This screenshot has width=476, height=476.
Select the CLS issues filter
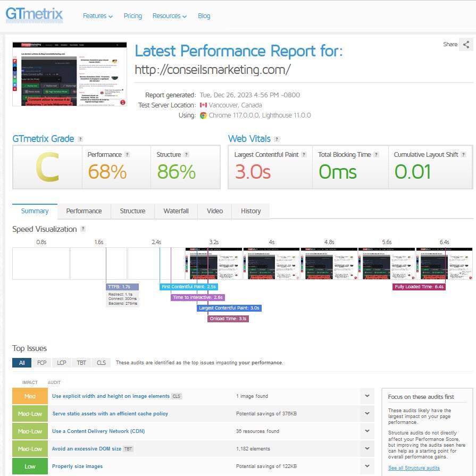[x=101, y=363]
